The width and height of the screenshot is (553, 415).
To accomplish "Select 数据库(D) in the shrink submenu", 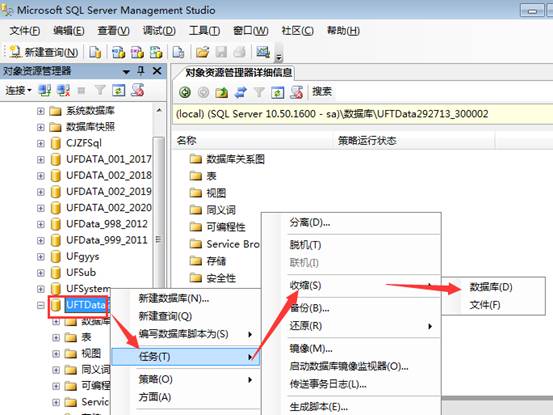I will [x=491, y=287].
